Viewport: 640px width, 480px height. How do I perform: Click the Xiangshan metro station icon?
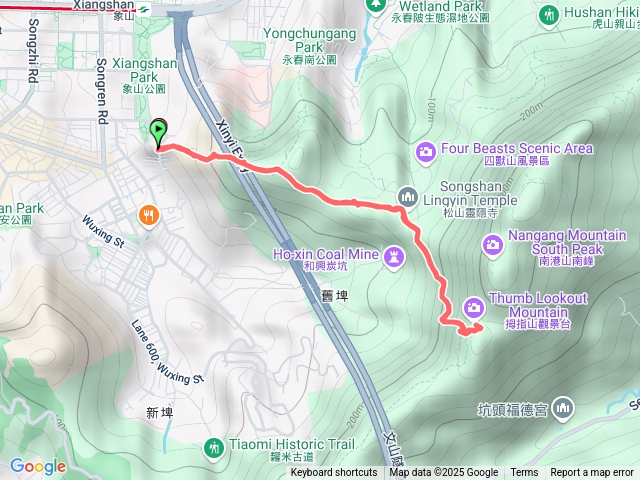click(144, 9)
